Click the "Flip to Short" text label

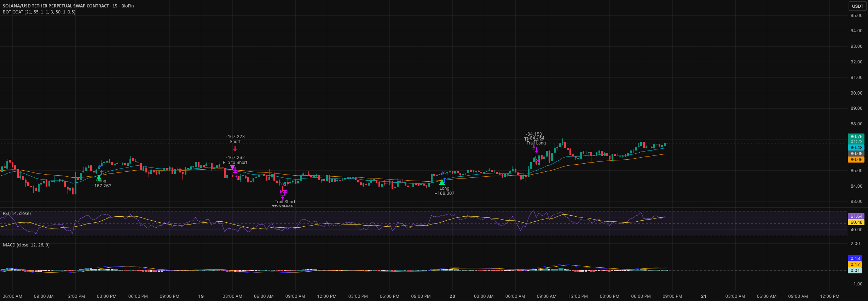(x=235, y=163)
